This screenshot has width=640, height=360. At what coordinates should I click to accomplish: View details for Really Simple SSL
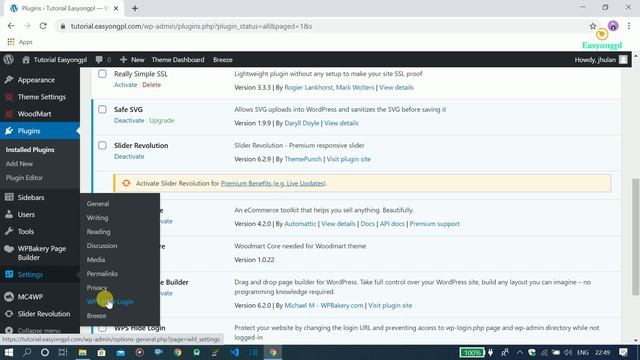396,87
